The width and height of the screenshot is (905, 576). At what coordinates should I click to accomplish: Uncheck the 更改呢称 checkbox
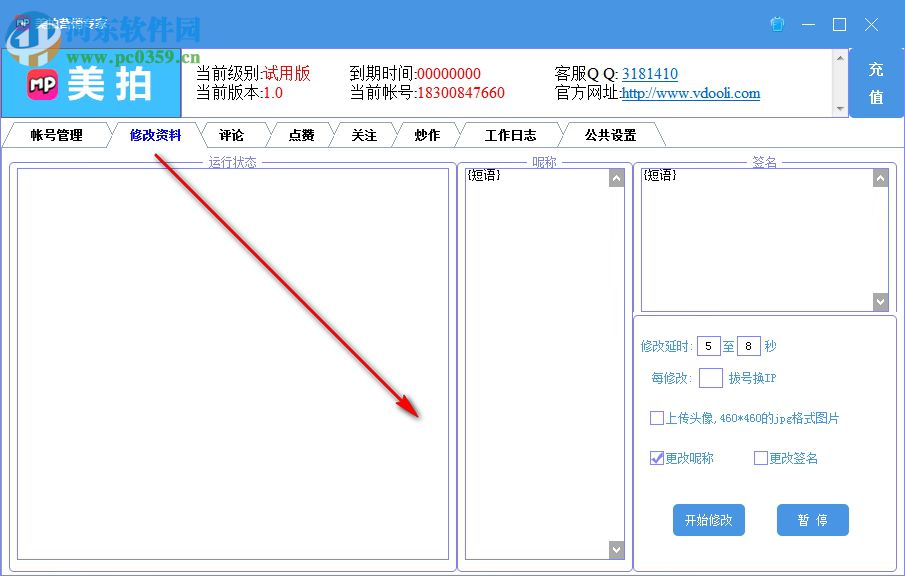(x=657, y=458)
